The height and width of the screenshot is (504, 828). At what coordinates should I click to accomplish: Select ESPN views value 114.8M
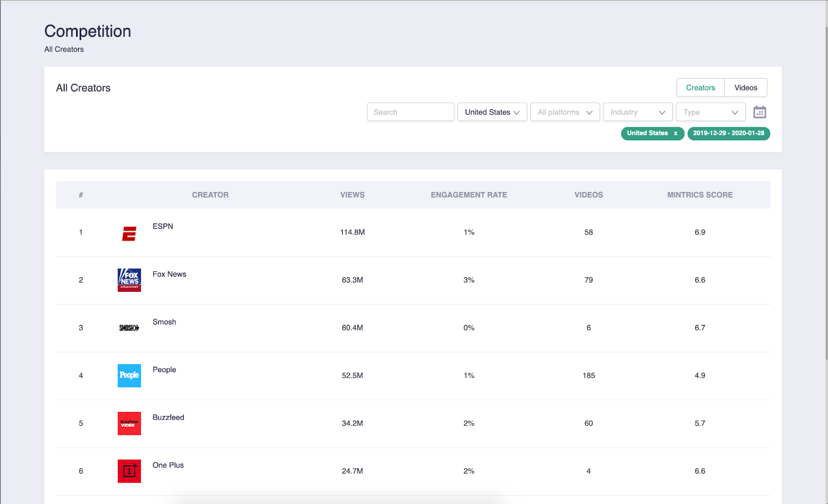click(352, 232)
